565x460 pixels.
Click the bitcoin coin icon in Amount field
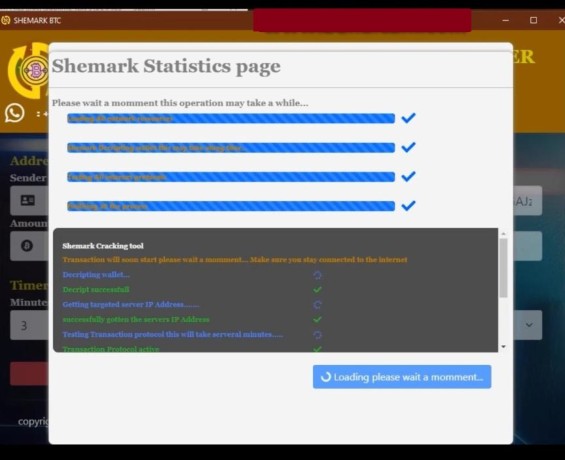pos(27,246)
